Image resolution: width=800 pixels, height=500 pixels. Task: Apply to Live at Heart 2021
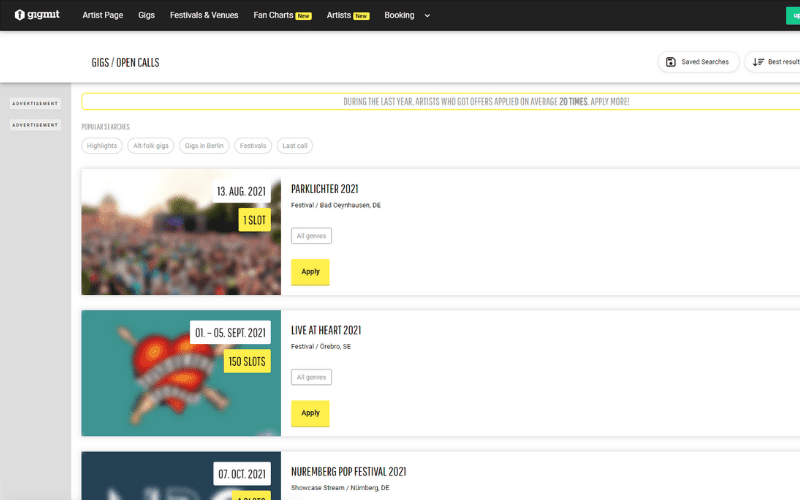310,413
